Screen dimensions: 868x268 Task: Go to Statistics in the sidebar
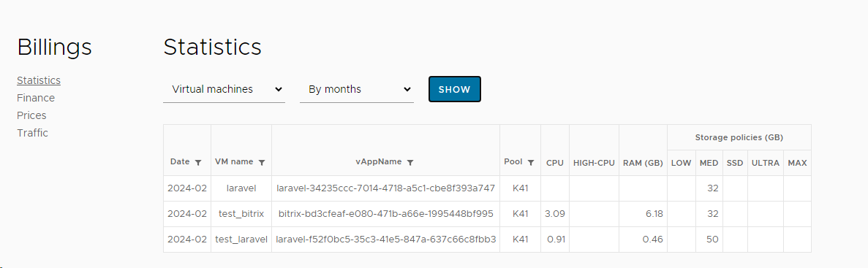pyautogui.click(x=39, y=80)
